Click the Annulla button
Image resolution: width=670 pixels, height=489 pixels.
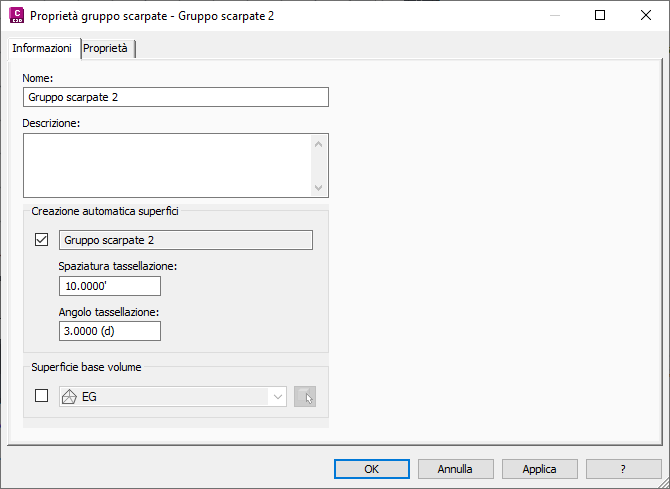click(455, 468)
